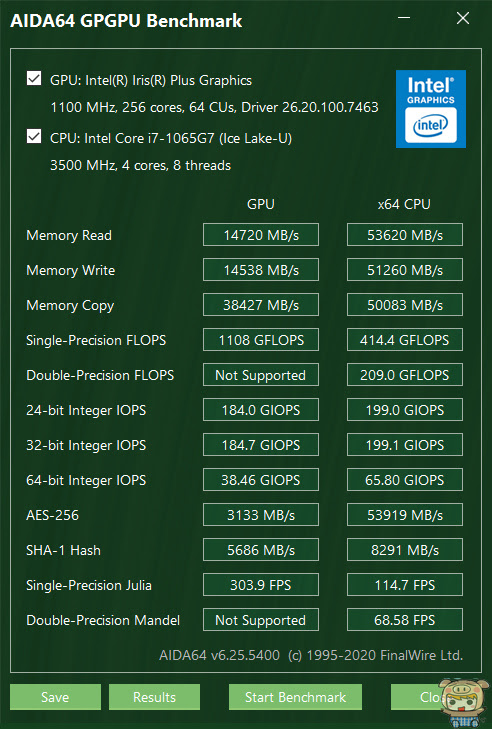Click GPU Single-Precision Julia 303.9 FPS box
492x729 pixels.
pyautogui.click(x=261, y=585)
